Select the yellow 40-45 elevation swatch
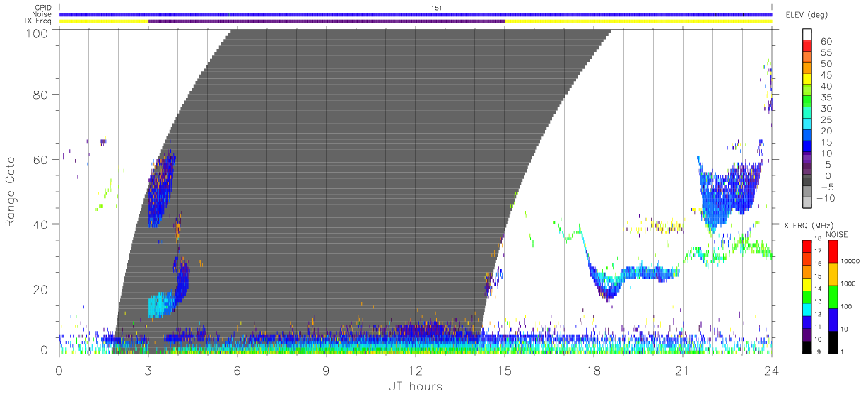The image size is (868, 401). (808, 81)
